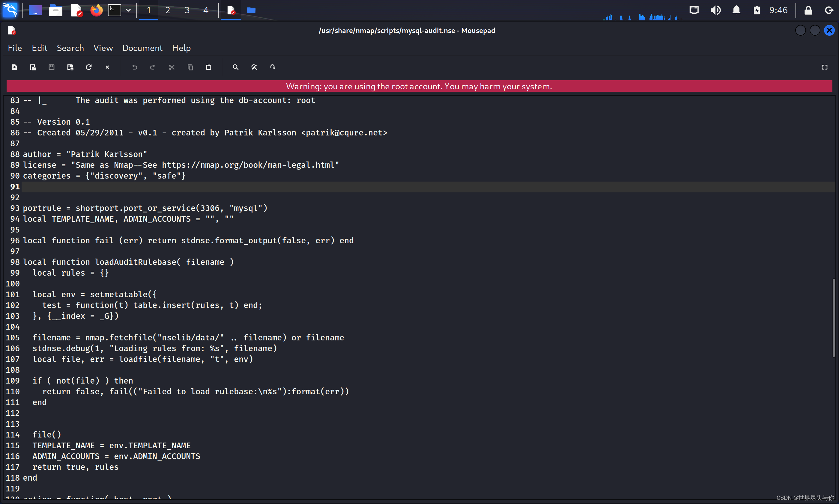The height and width of the screenshot is (504, 839).
Task: Click the vertical scrollbar handle
Action: [834, 318]
